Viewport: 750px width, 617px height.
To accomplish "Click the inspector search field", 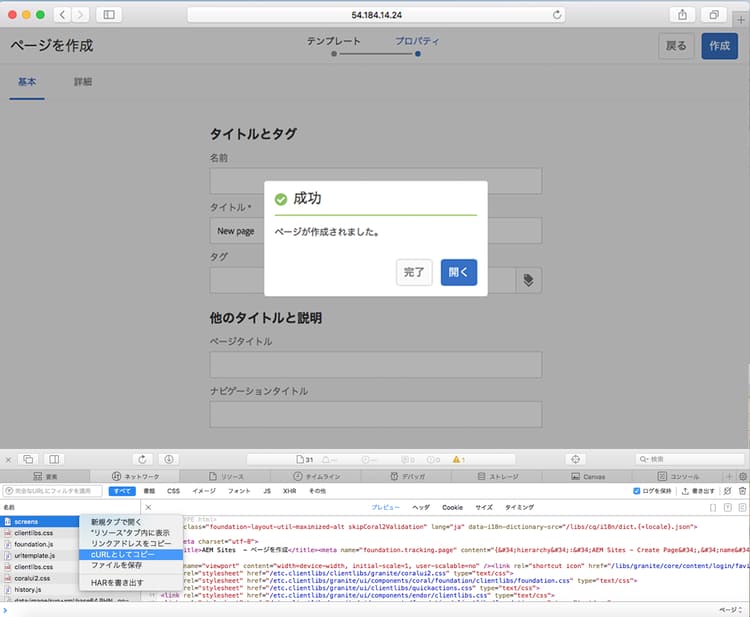I will coord(690,459).
